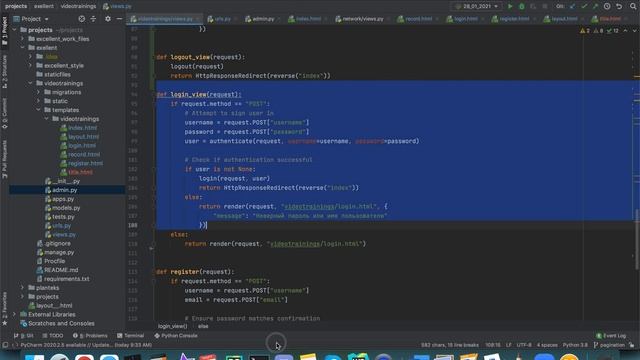This screenshot has width=640, height=360.
Task: Switch to the login.html editor tab
Action: point(463,19)
